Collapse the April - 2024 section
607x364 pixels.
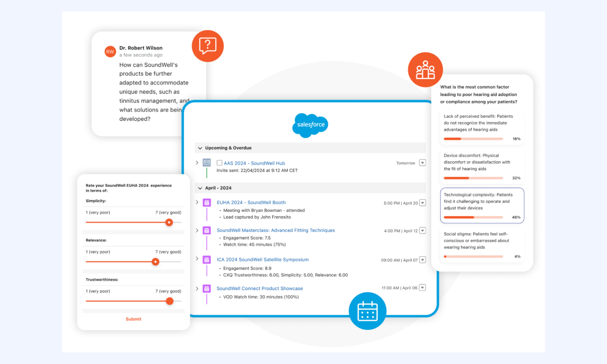200,188
